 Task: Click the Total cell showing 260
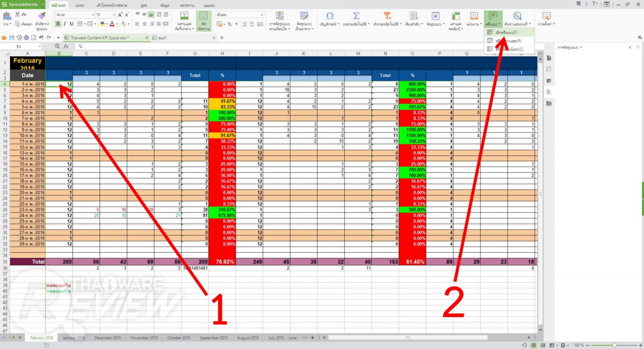(x=59, y=262)
